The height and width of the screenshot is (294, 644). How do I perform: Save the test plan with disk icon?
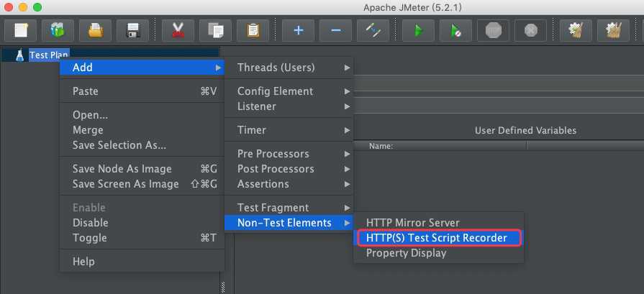[x=132, y=30]
